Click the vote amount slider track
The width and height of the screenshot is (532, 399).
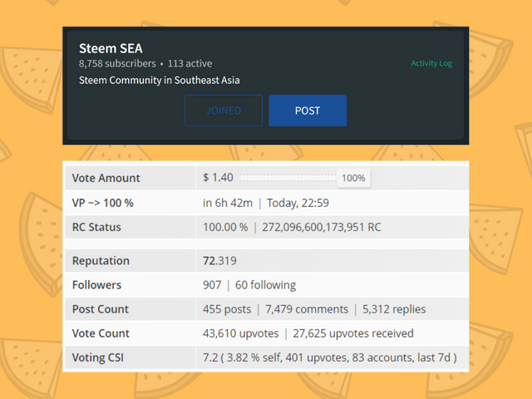288,178
